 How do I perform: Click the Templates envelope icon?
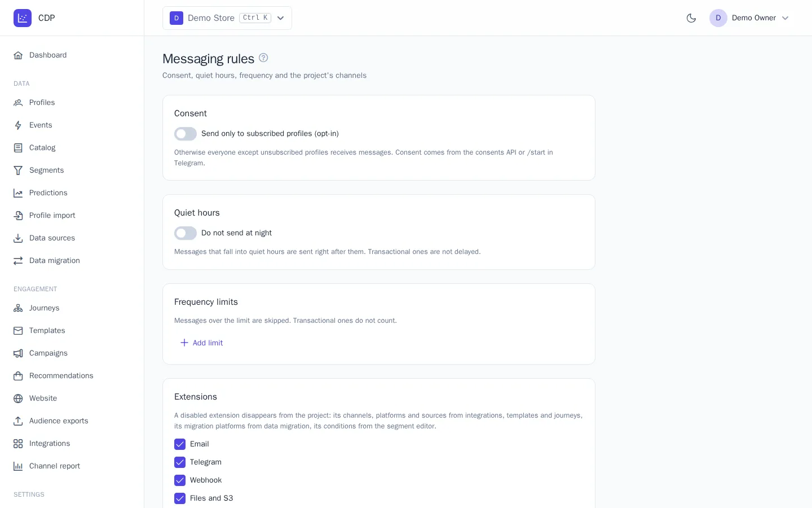[x=18, y=331]
